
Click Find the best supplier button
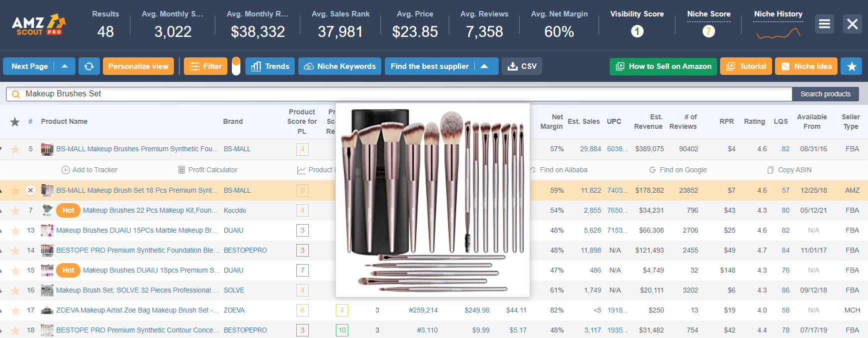[430, 66]
